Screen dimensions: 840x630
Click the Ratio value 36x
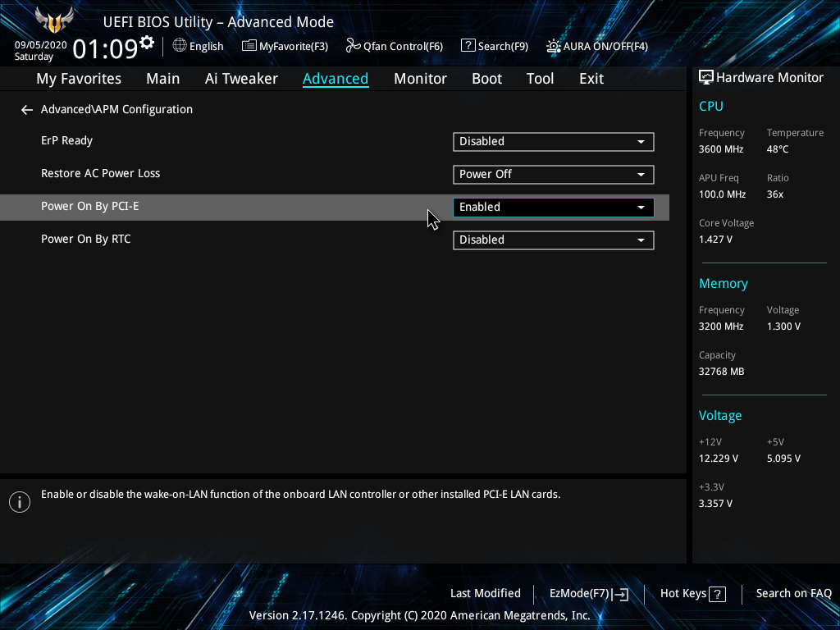(x=775, y=194)
